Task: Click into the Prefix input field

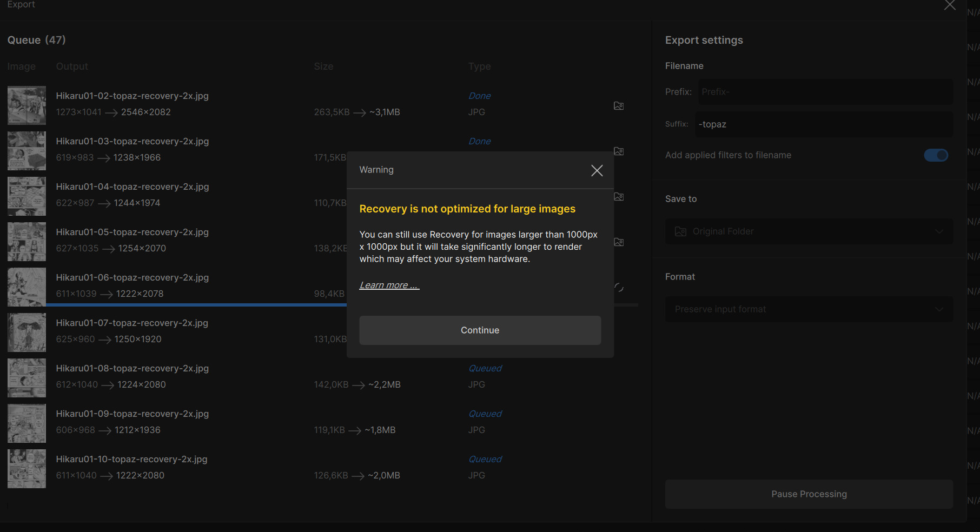Action: click(825, 92)
